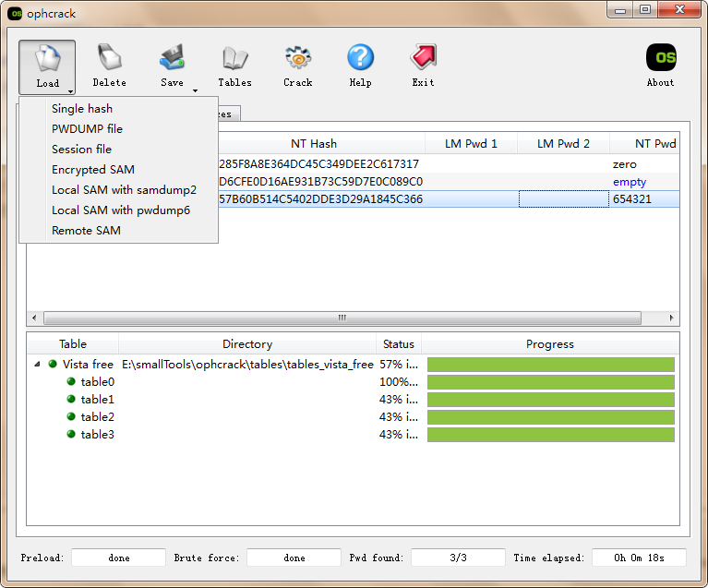Select the focused empty LM Pwd 2 cell

[563, 199]
